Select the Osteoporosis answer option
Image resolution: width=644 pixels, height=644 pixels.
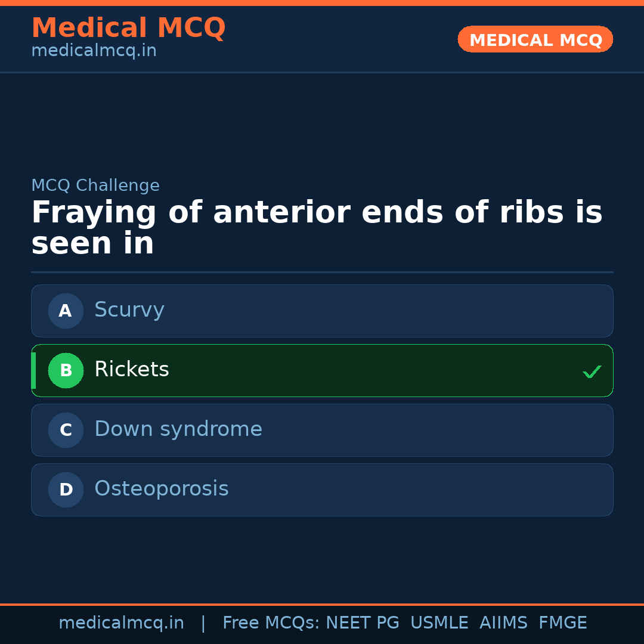click(162, 489)
